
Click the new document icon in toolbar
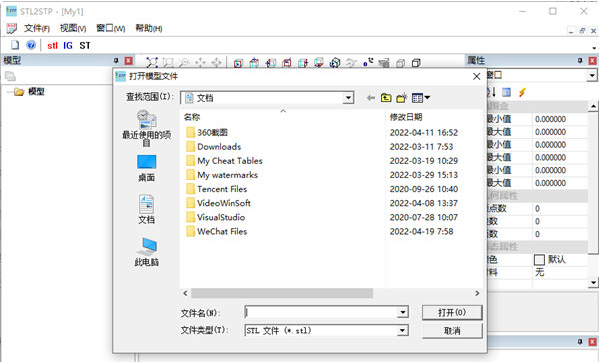click(15, 45)
